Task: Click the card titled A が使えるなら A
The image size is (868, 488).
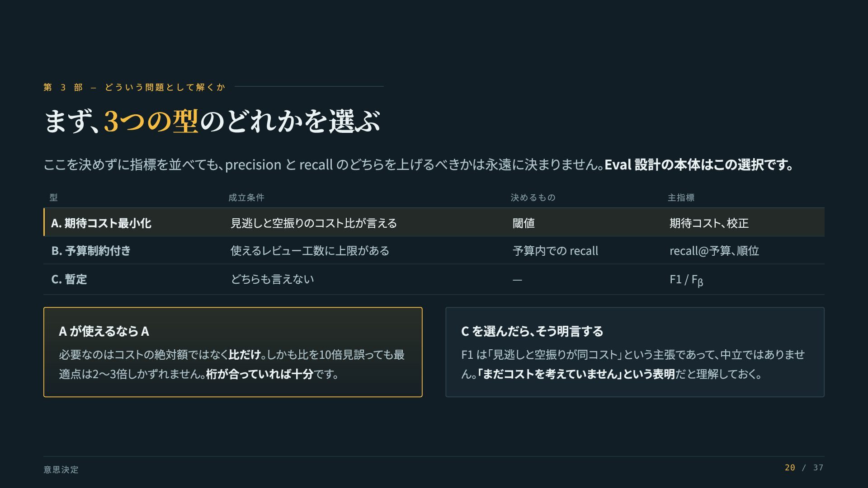Action: 233,352
